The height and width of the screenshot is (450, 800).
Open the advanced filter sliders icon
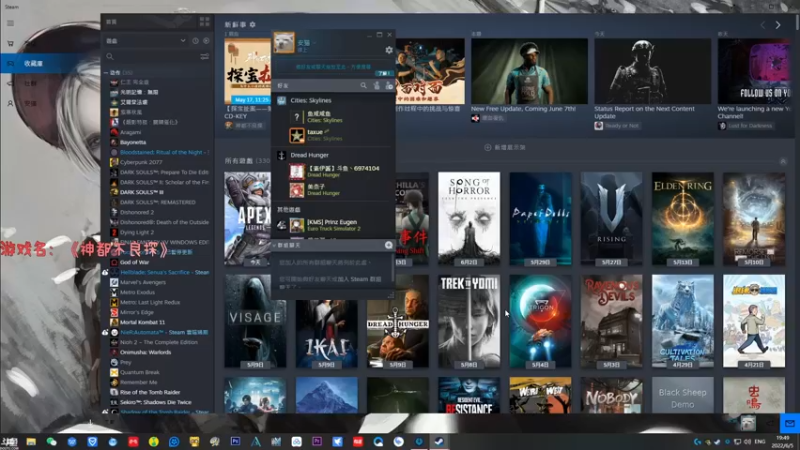pyautogui.click(x=205, y=57)
